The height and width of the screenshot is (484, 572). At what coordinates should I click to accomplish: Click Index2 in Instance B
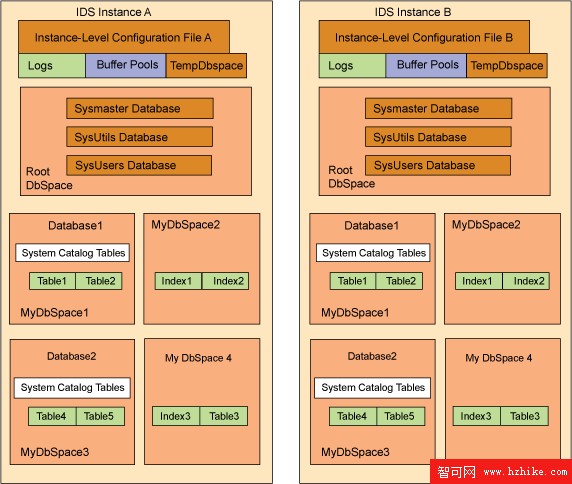(526, 281)
